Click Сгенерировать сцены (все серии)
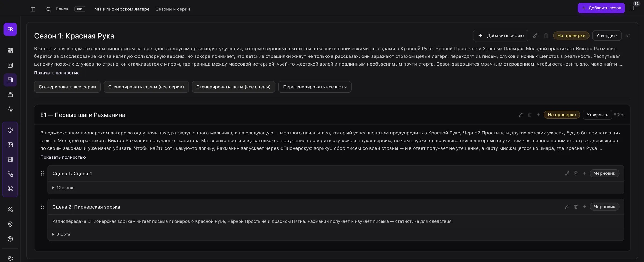The height and width of the screenshot is (262, 644). [146, 87]
